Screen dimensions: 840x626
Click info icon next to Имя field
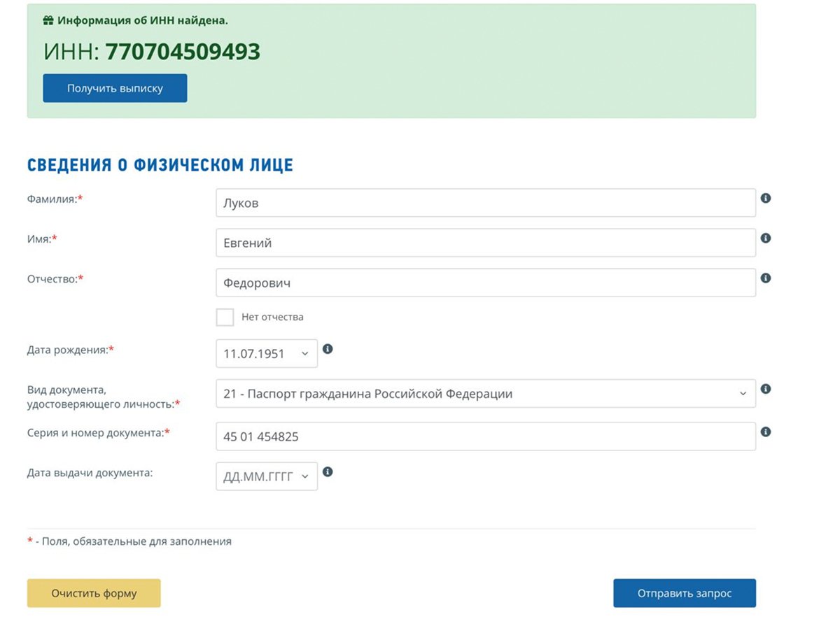coord(766,239)
